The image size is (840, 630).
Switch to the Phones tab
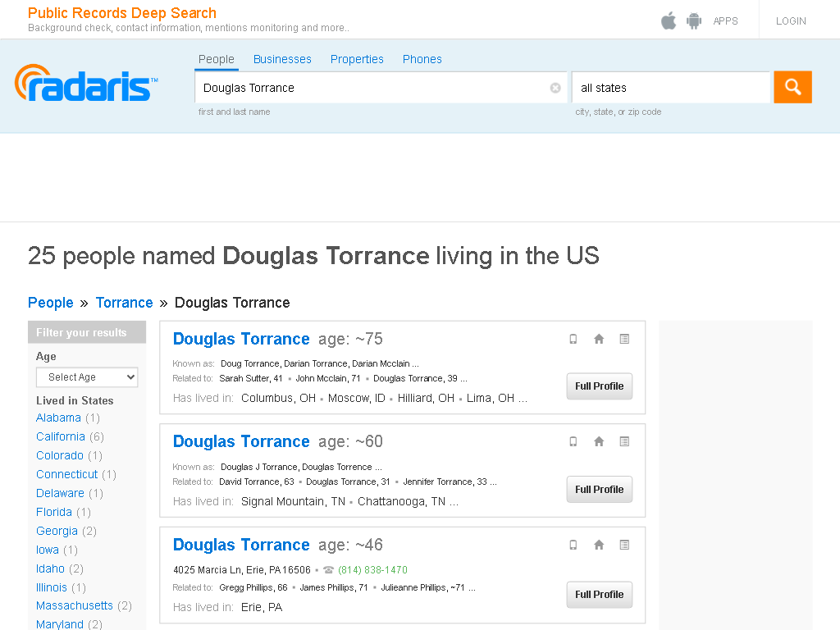point(422,59)
